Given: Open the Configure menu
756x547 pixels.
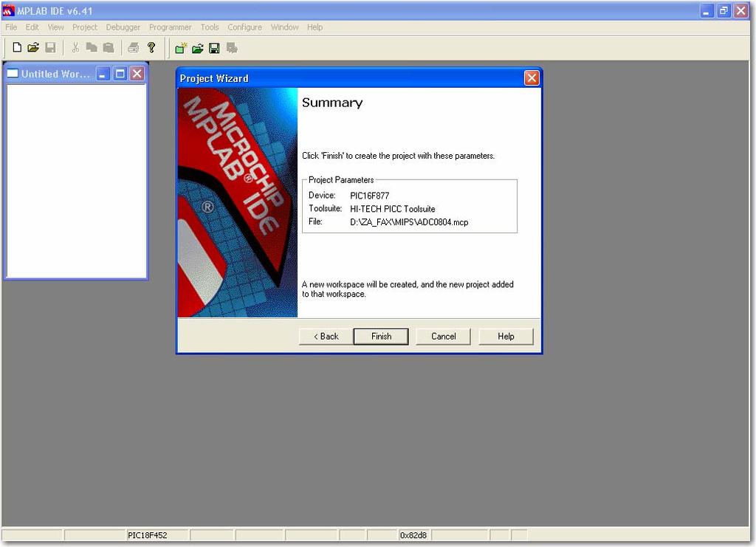Looking at the screenshot, I should point(245,27).
